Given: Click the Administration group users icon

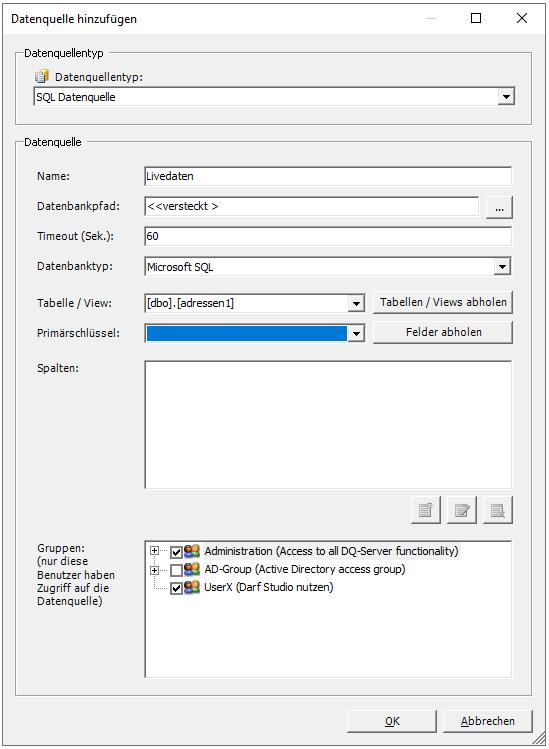Looking at the screenshot, I should (192, 551).
